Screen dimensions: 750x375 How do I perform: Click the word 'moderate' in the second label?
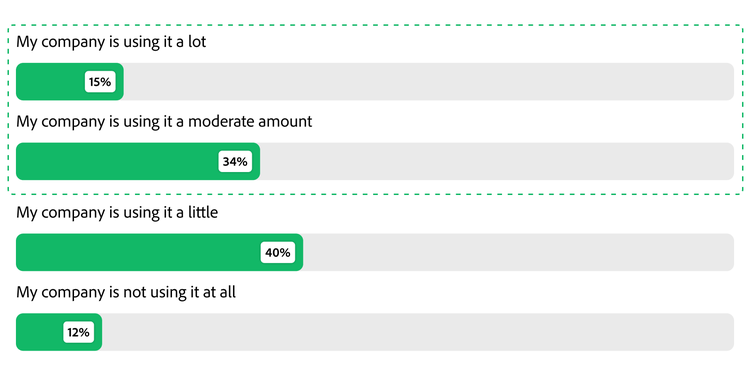coord(221,121)
